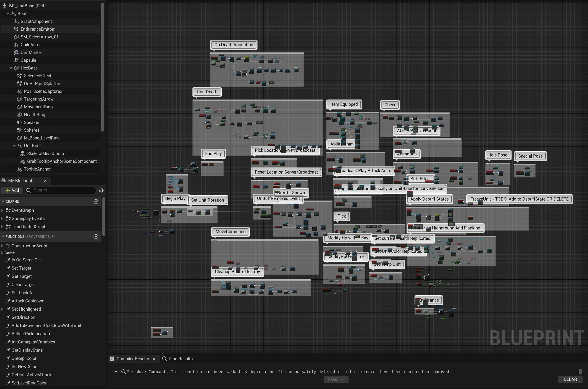Select the EnduranceEmitter particle component icon
Screen dimensions: 588x389
[x=16, y=29]
